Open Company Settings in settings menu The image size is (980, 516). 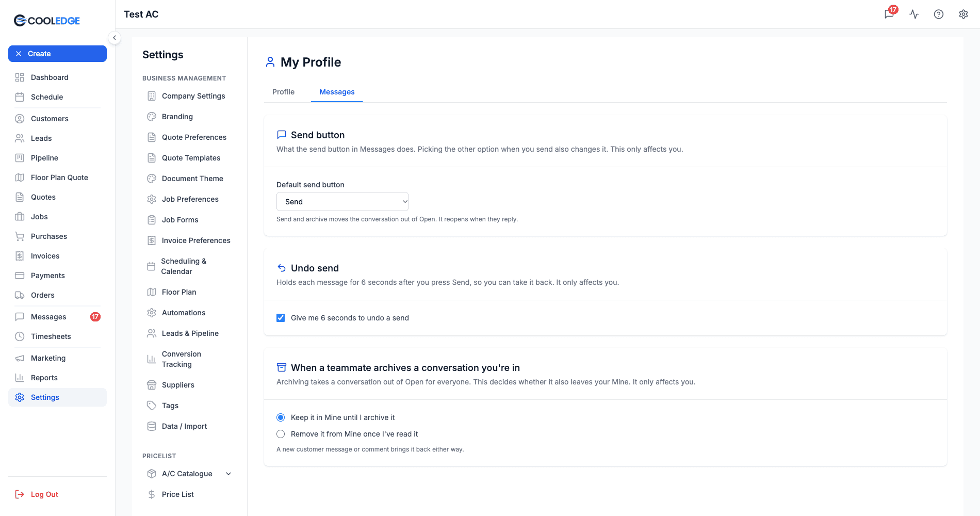[x=189, y=96]
